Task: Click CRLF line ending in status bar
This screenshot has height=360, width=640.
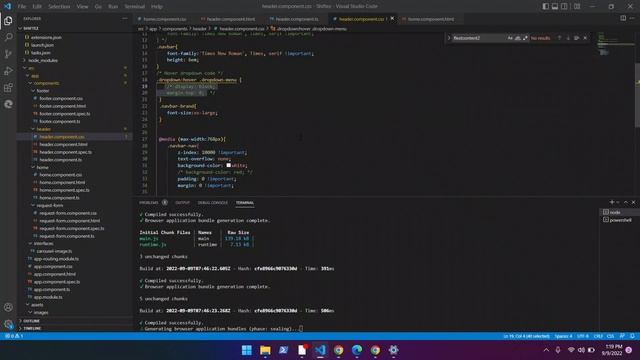Action: (x=598, y=336)
